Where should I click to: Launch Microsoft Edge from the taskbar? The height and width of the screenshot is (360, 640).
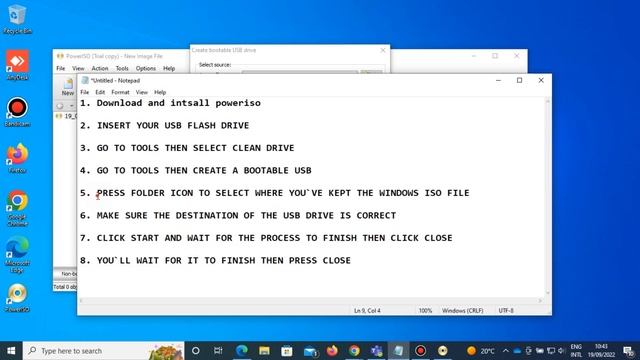[x=242, y=351]
